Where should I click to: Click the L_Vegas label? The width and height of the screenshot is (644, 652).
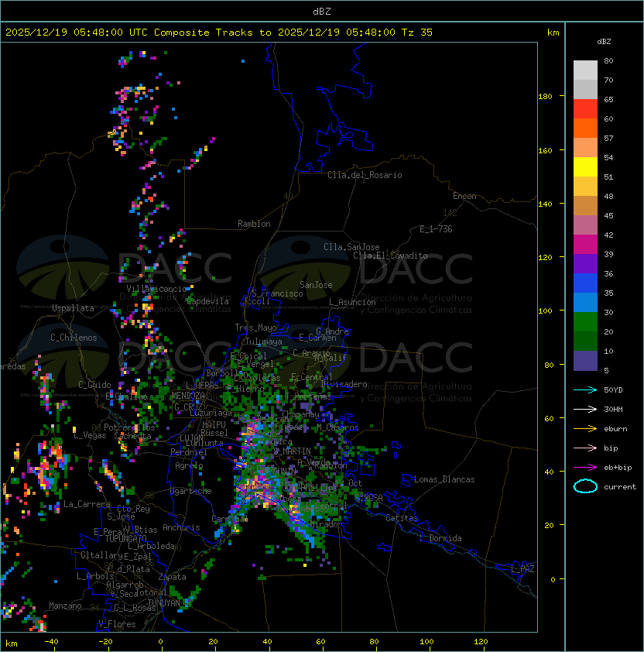point(90,435)
